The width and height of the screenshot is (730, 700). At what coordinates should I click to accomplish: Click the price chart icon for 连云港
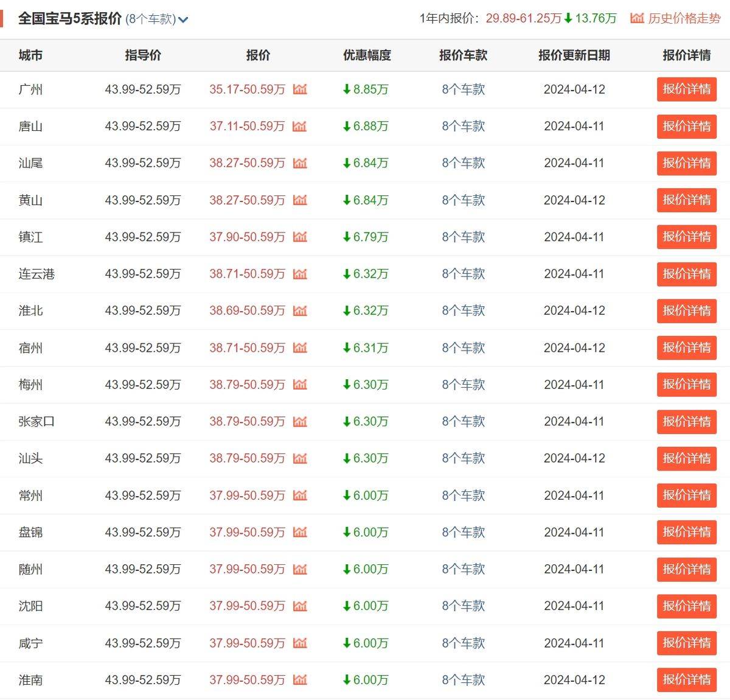(299, 274)
